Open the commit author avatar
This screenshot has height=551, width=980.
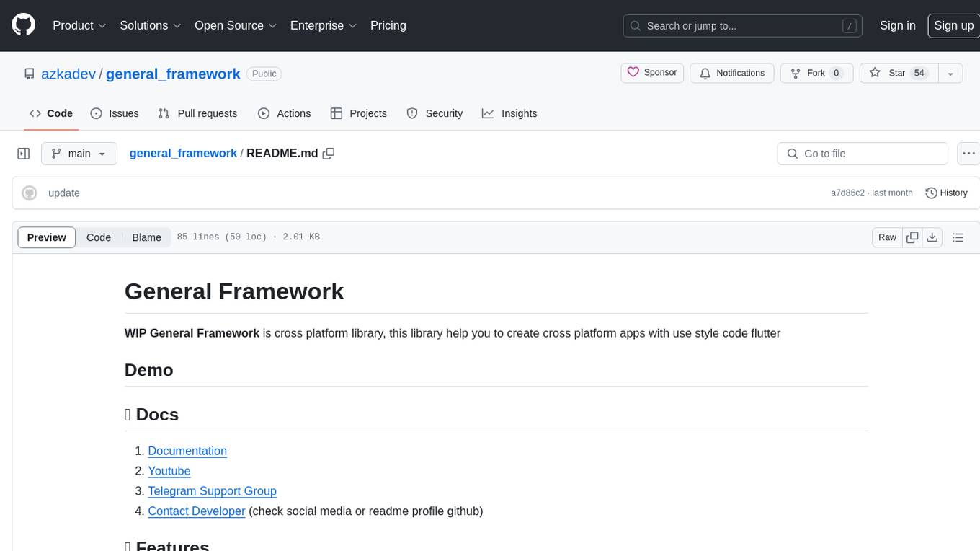pyautogui.click(x=30, y=193)
